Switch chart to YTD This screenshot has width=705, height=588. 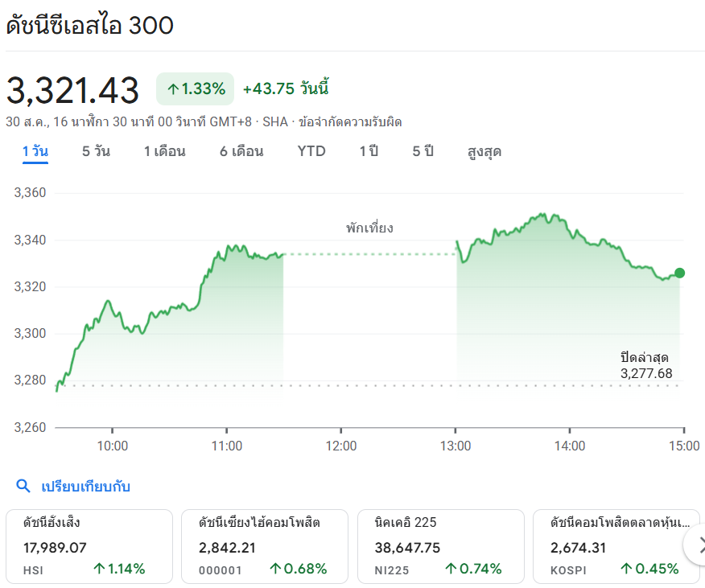311,151
